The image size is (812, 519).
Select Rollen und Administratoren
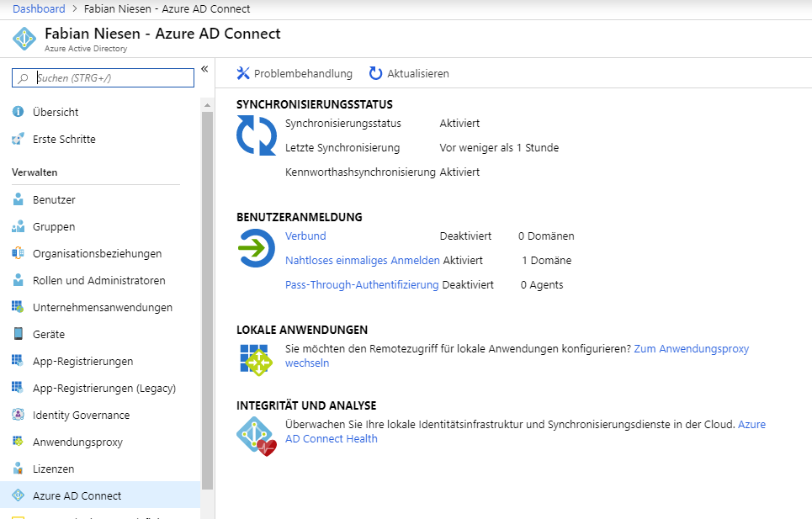(100, 280)
